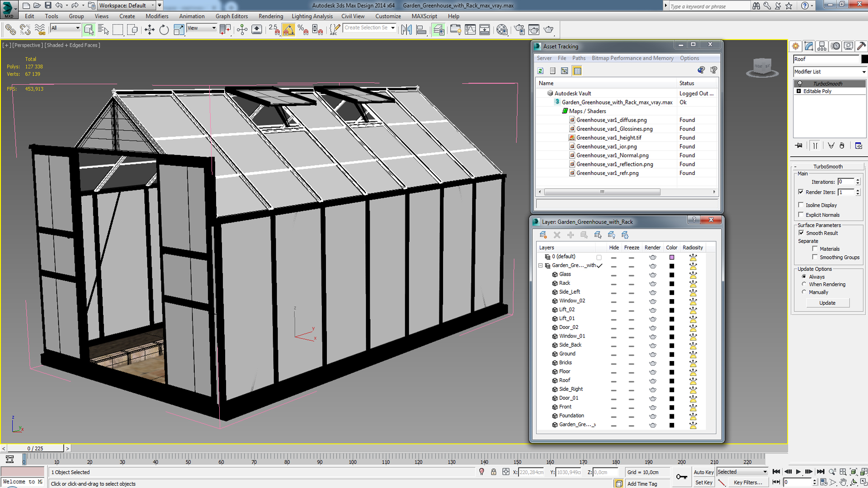Toggle the Angle Snap tool
The image size is (868, 488).
pos(288,30)
